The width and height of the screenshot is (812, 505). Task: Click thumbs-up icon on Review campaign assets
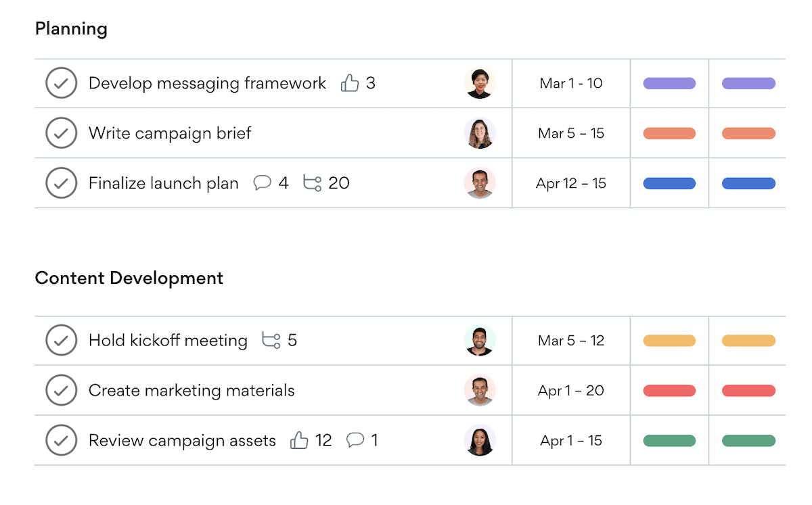click(x=299, y=441)
